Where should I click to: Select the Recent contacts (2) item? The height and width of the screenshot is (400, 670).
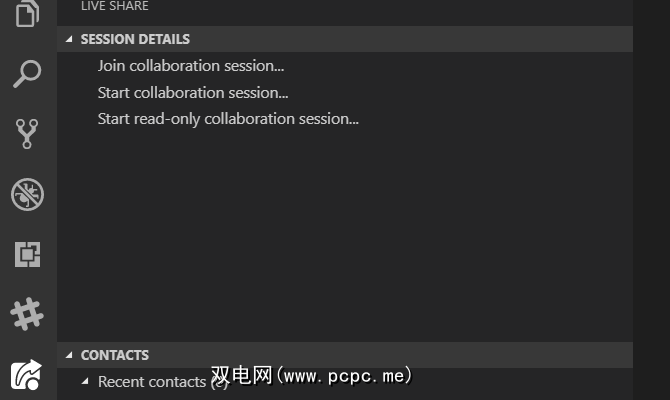[150, 382]
